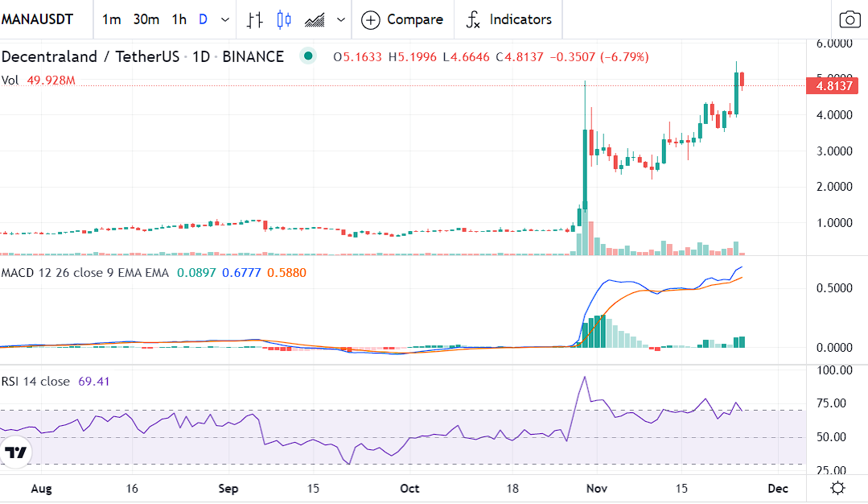The image size is (868, 504).
Task: Expand the chart style dropdown arrow
Action: click(x=341, y=20)
